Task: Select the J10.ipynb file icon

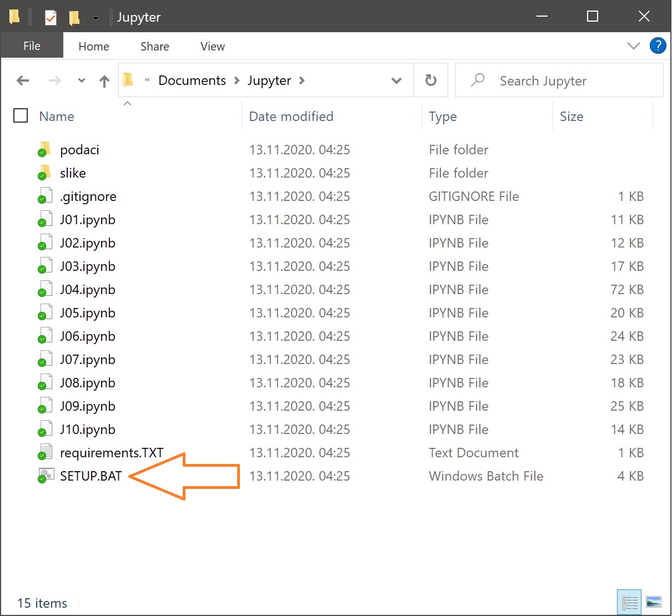Action: [44, 429]
